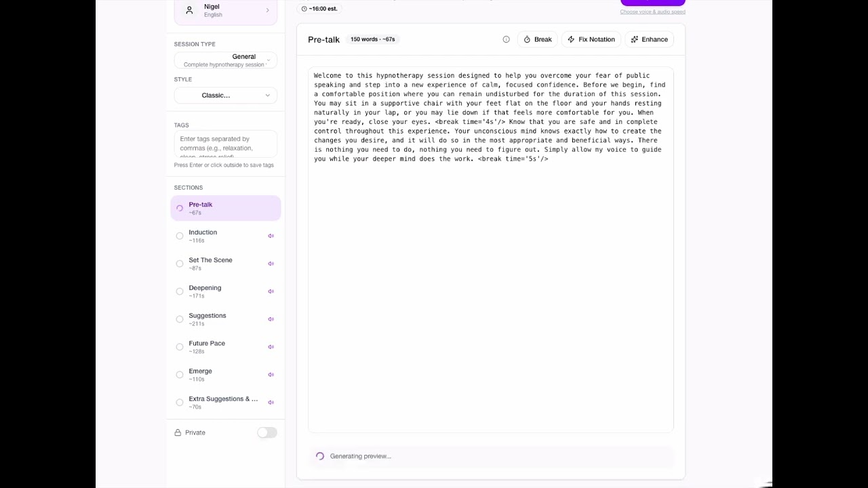This screenshot has width=868, height=488.
Task: Click the info icon beside Break button
Action: tap(506, 39)
